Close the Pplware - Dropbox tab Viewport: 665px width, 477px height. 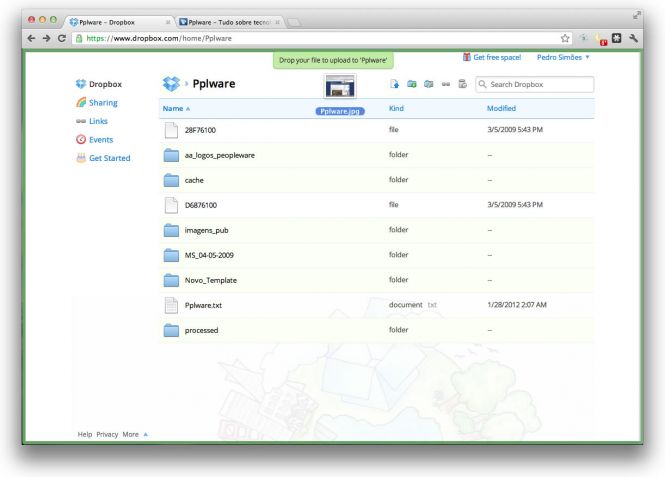point(168,22)
